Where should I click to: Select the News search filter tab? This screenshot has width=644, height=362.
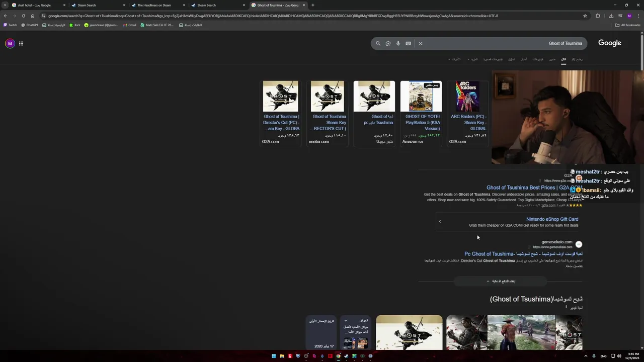coord(524,59)
